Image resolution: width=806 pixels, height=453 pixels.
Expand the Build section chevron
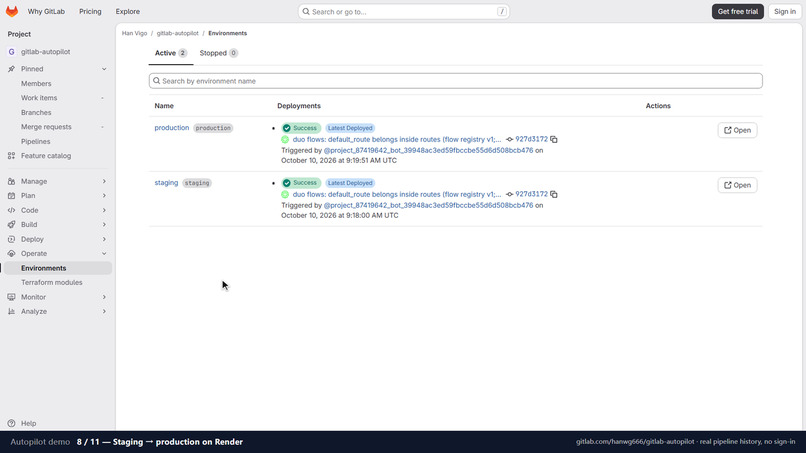[x=104, y=225]
